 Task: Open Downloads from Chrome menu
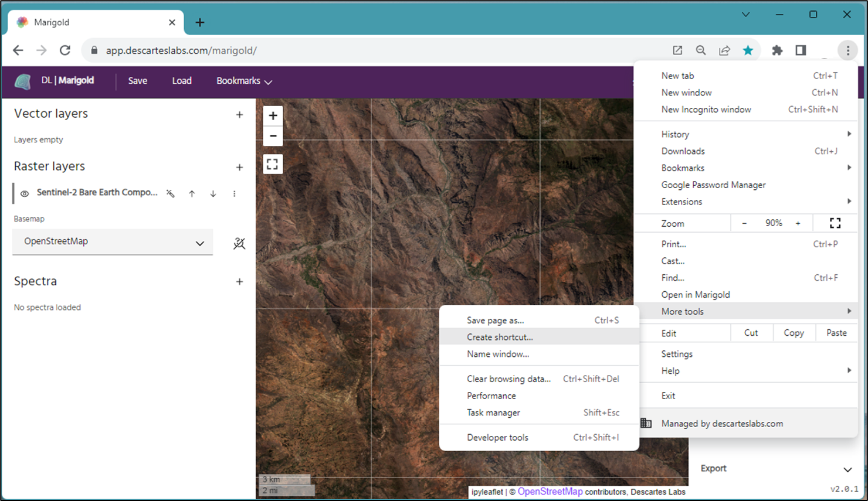click(746, 151)
